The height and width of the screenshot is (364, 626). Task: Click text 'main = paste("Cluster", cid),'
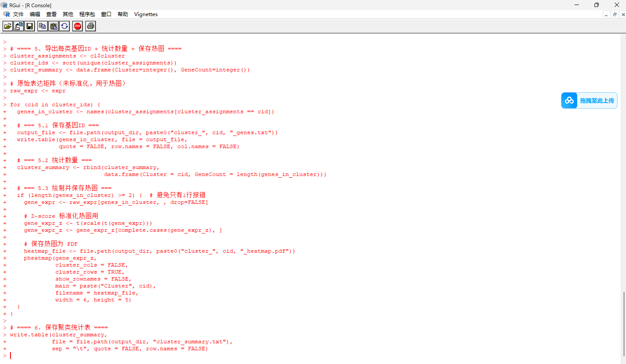[105, 286]
